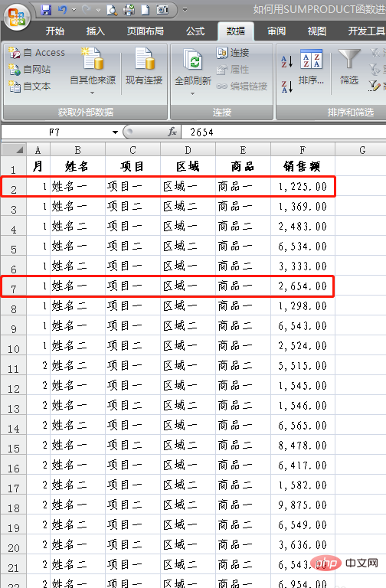
Task: Open the redo history dropdown arrow
Action: 98,10
